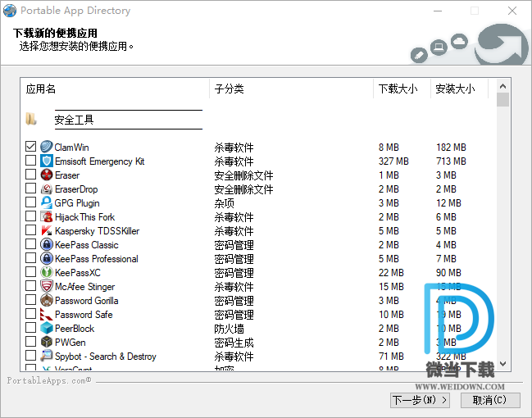Check the KeePass Classic checkbox

(30, 243)
